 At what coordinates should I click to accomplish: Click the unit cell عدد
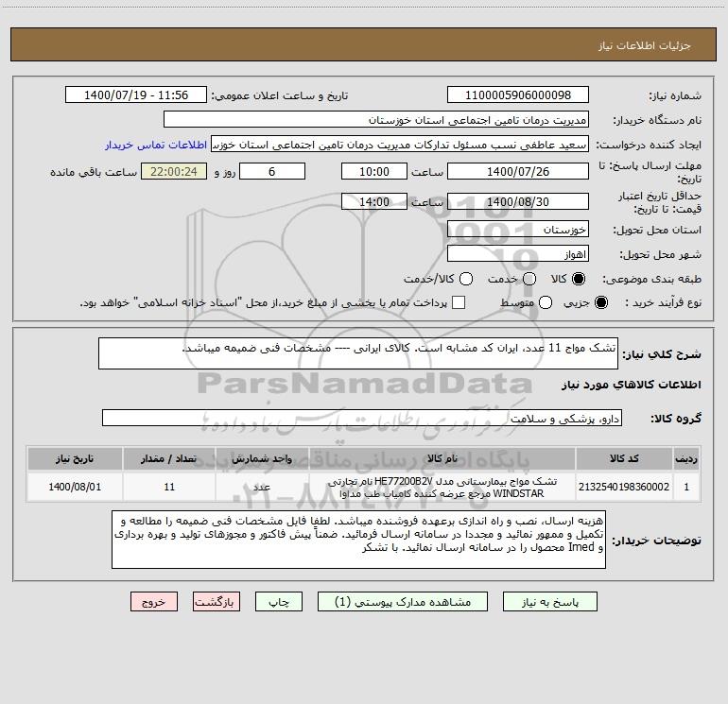click(262, 487)
